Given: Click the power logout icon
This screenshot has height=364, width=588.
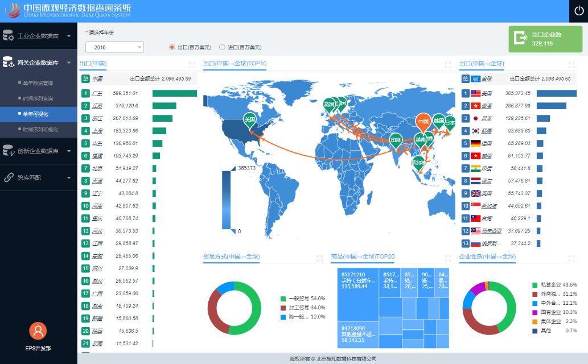Looking at the screenshot, I should [x=578, y=11].
